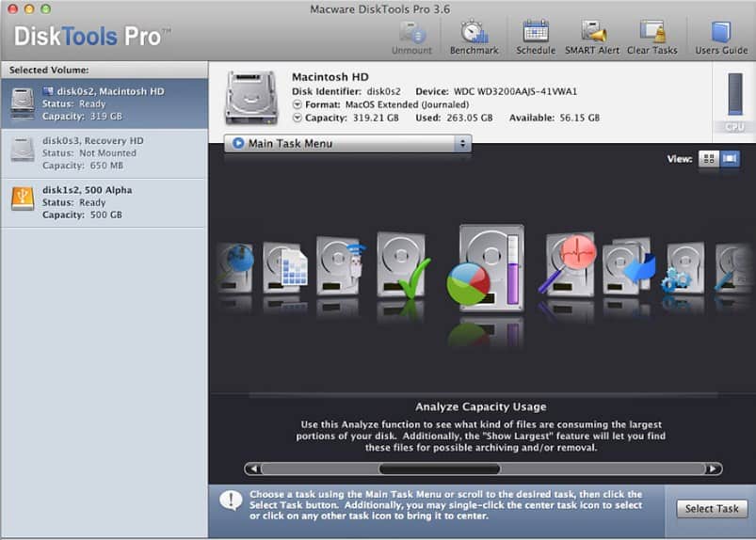
Task: Switch to cover flow view
Action: 730,158
